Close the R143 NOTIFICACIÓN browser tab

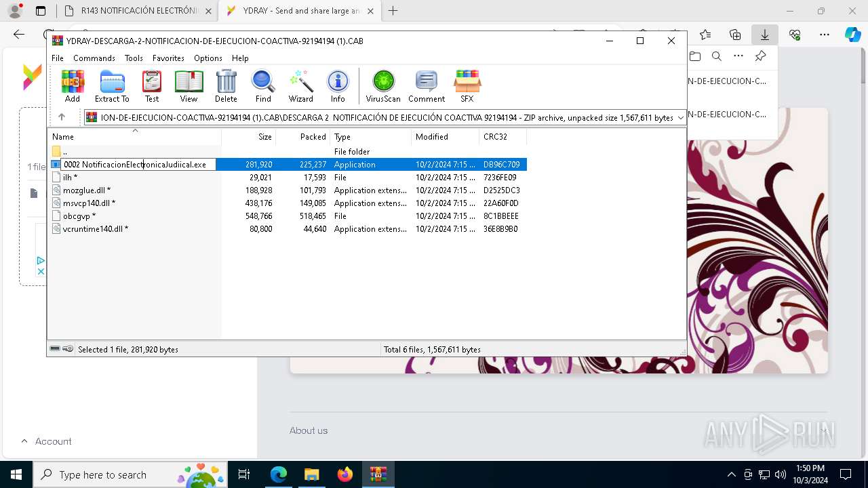pos(208,11)
